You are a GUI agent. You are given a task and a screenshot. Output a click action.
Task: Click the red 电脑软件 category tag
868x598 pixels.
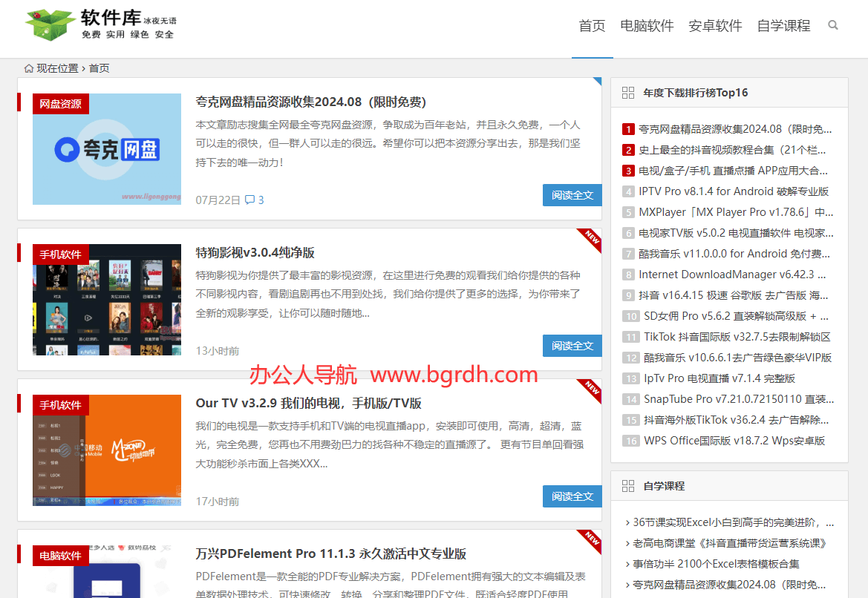61,556
